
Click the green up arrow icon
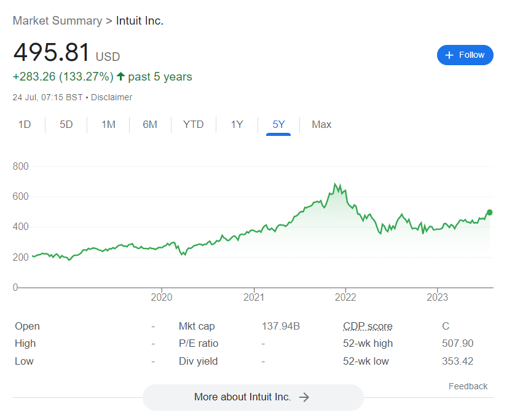point(120,76)
